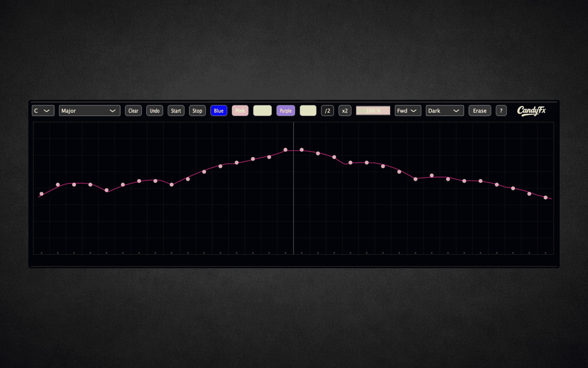Open the help question mark button
Screen dimensions: 588x368
[501, 111]
